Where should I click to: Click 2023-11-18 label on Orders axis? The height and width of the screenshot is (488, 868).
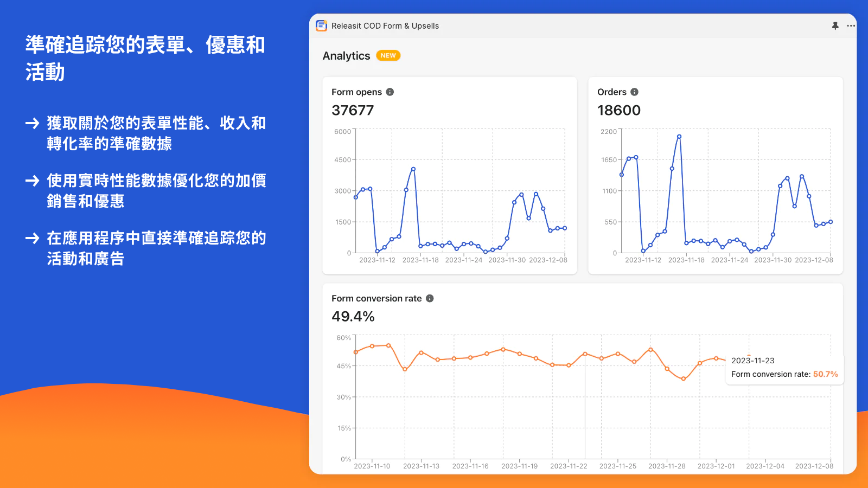point(686,260)
